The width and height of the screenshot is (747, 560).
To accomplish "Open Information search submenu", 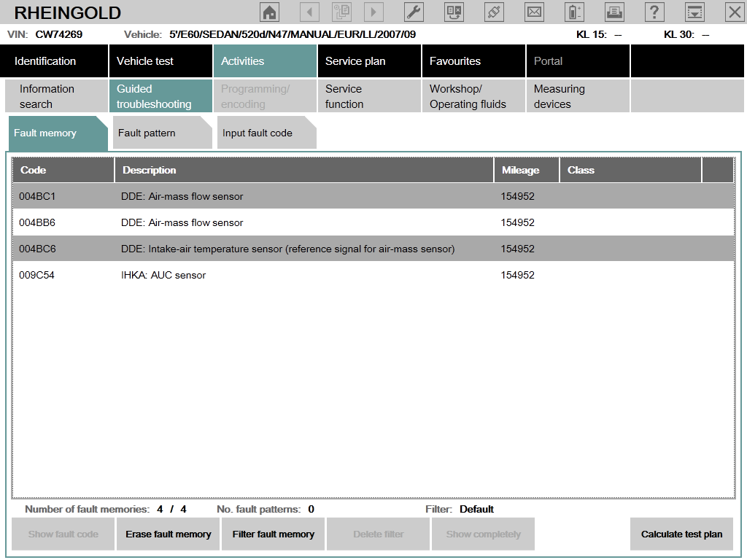I will (57, 96).
